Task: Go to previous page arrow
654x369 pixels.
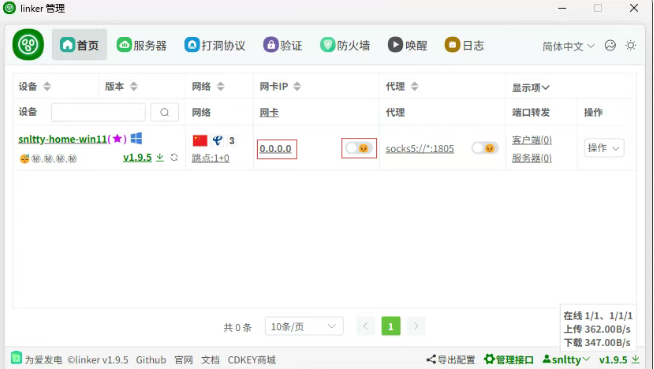Action: 365,326
